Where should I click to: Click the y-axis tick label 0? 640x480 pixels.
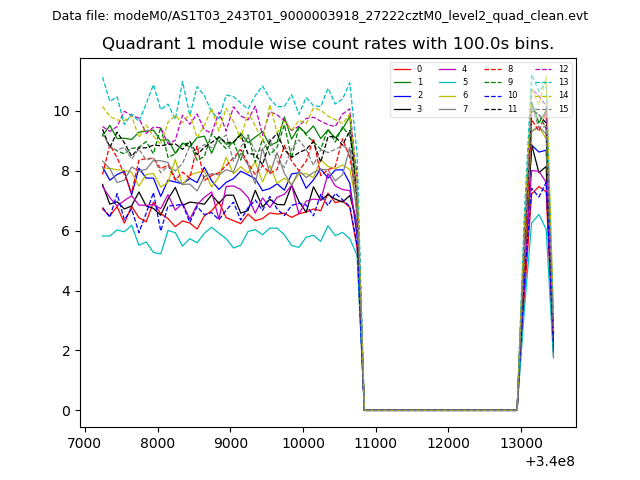point(66,411)
